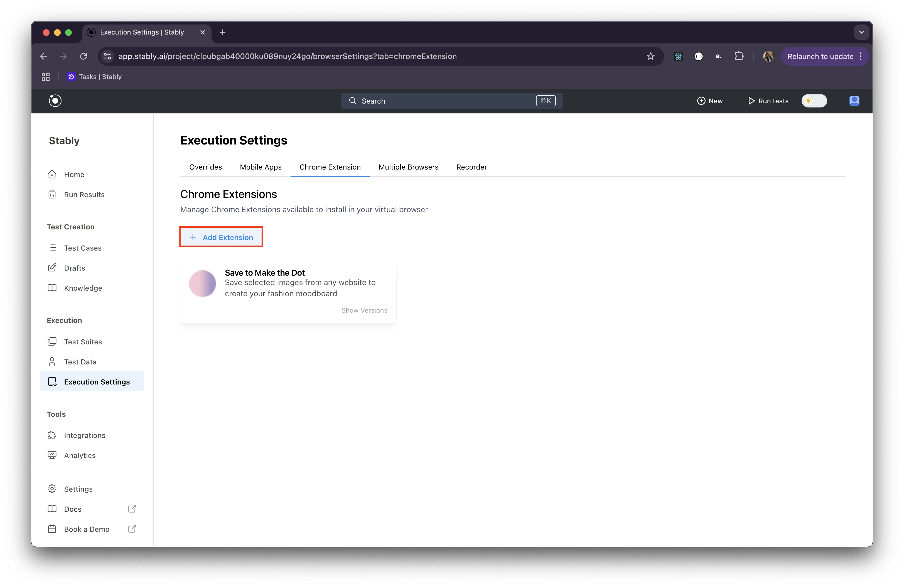Bookmark the page with the star icon
Viewport: 904px width, 588px height.
pos(651,56)
